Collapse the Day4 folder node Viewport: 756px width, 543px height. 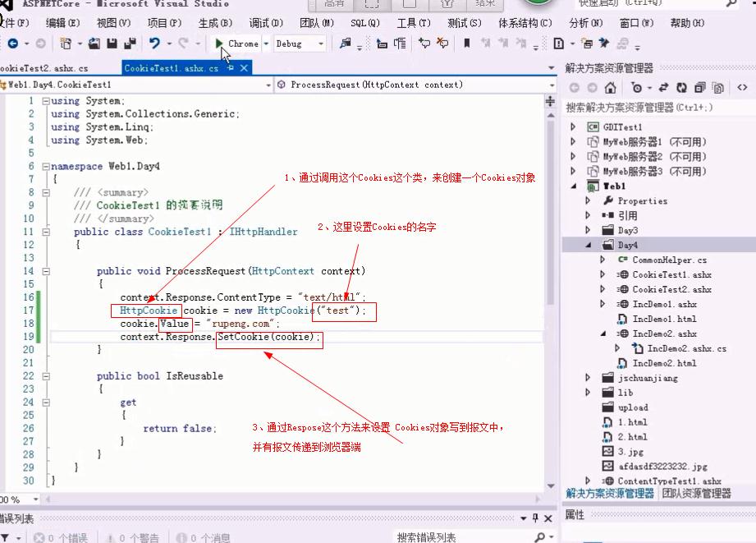[x=589, y=245]
